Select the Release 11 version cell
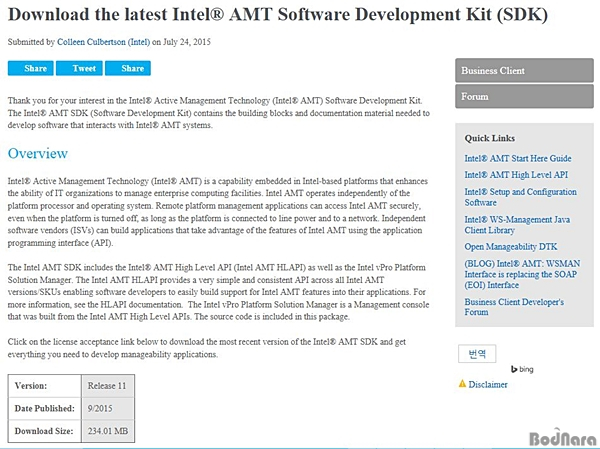600x449 pixels. [108, 386]
